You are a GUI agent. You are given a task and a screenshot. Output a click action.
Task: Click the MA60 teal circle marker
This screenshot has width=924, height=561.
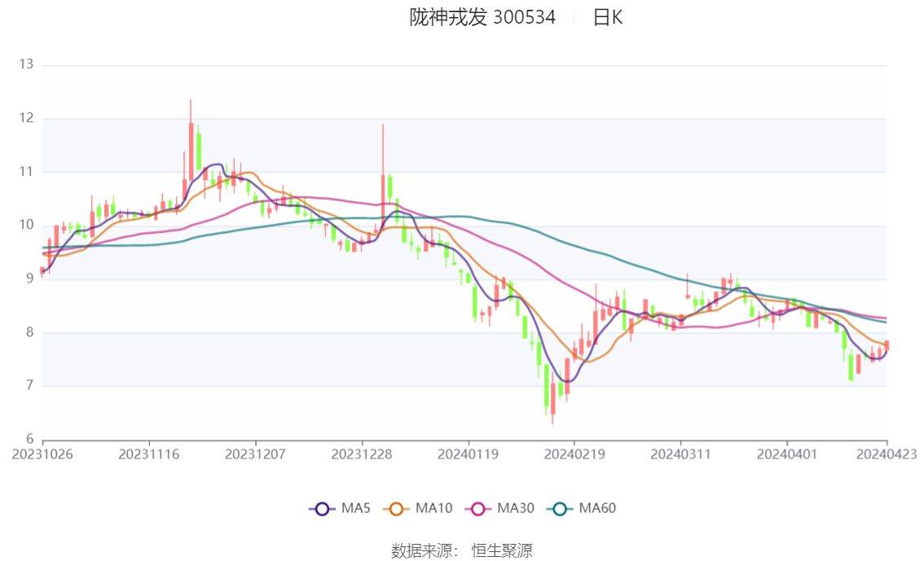tap(560, 509)
